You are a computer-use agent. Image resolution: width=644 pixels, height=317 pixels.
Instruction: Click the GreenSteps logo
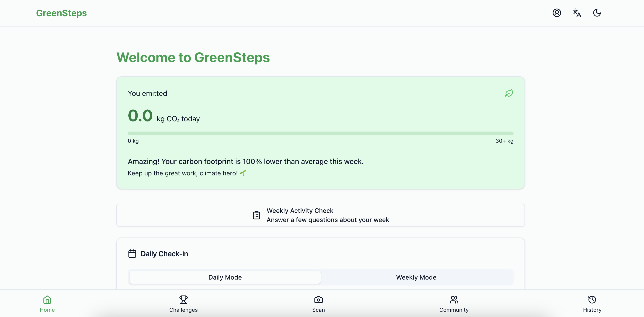62,13
